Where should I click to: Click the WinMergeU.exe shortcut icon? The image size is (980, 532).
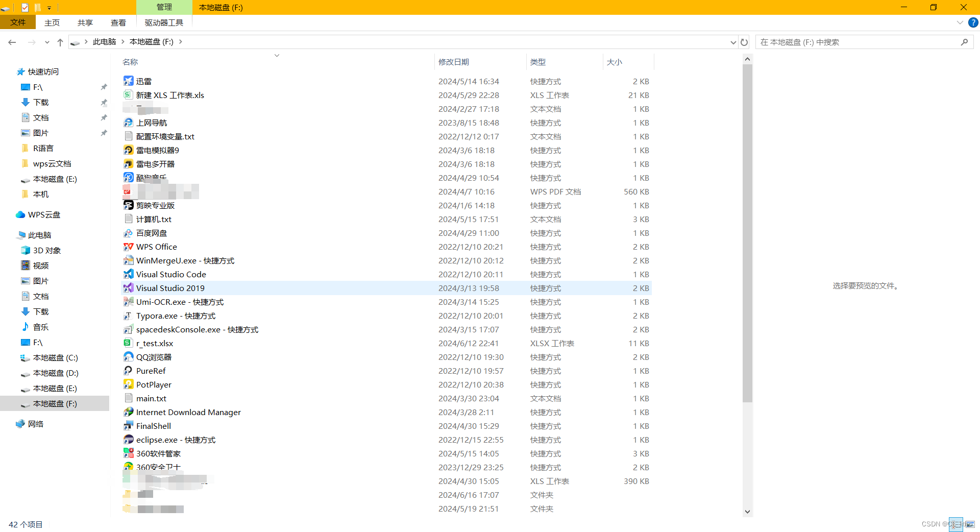[128, 260]
